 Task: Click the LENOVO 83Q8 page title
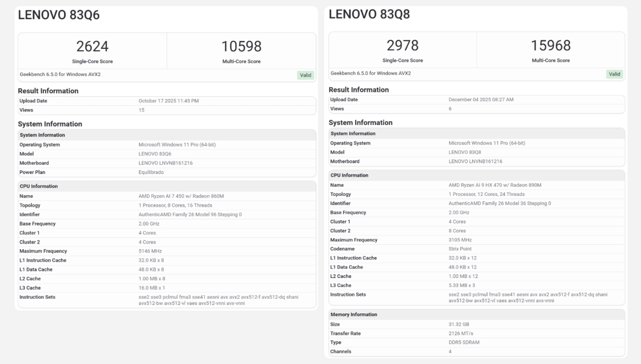click(x=369, y=15)
